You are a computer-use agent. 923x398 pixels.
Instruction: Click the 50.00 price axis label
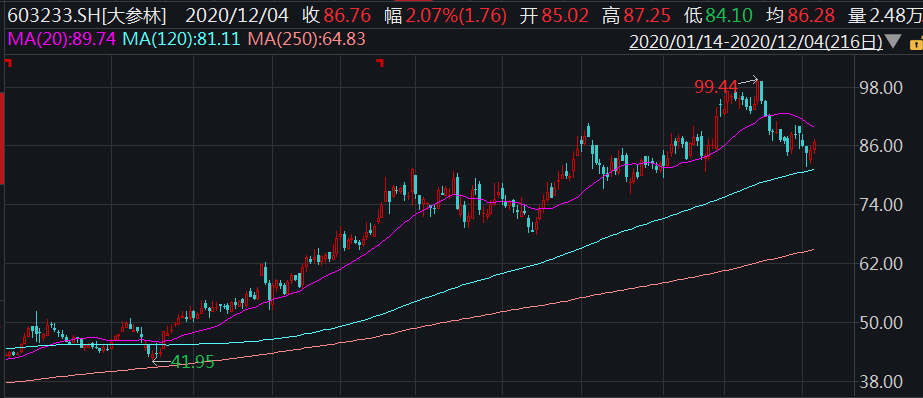(x=882, y=322)
